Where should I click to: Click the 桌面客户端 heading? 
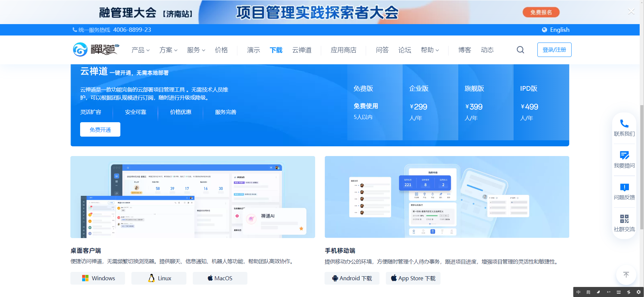(x=85, y=251)
